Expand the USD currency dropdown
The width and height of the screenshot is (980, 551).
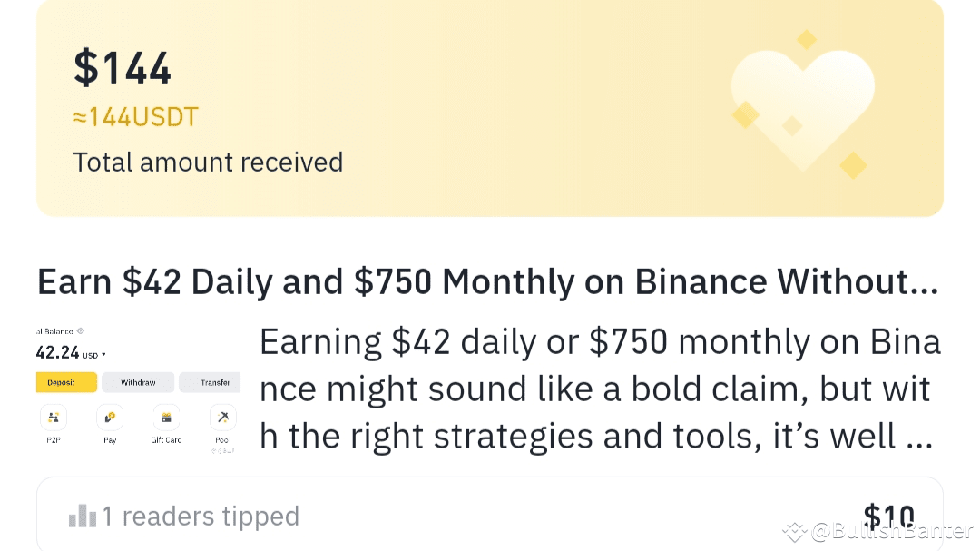[94, 354]
